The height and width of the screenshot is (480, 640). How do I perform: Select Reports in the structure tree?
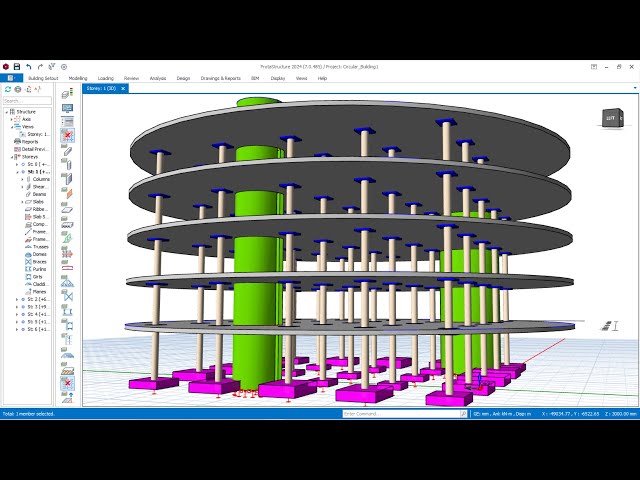30,142
